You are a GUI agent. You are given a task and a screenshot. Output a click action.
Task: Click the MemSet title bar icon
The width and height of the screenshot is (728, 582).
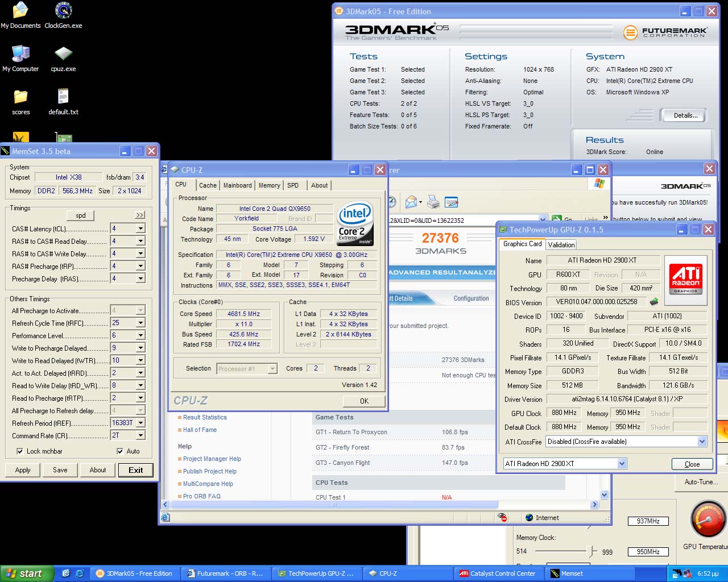pyautogui.click(x=5, y=151)
